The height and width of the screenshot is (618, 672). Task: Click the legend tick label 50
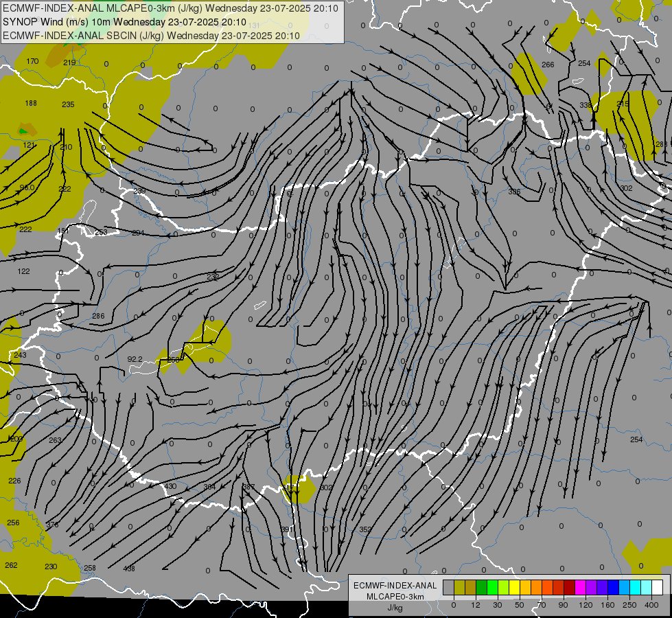click(x=519, y=605)
